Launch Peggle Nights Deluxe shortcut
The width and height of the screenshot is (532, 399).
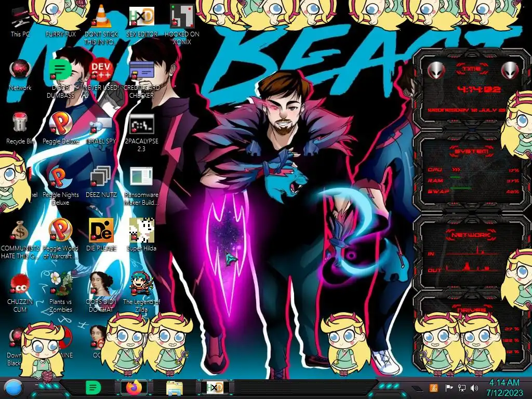pos(61,185)
